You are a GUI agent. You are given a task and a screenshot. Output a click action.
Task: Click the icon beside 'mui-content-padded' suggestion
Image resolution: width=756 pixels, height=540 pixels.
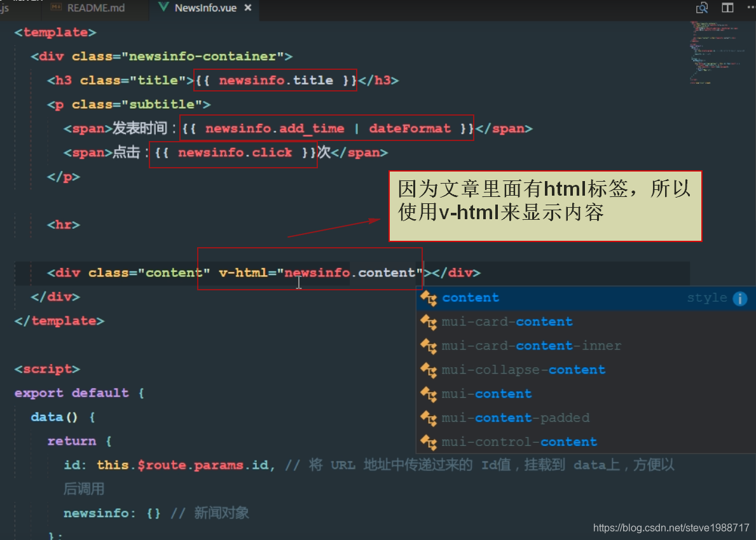pyautogui.click(x=429, y=418)
